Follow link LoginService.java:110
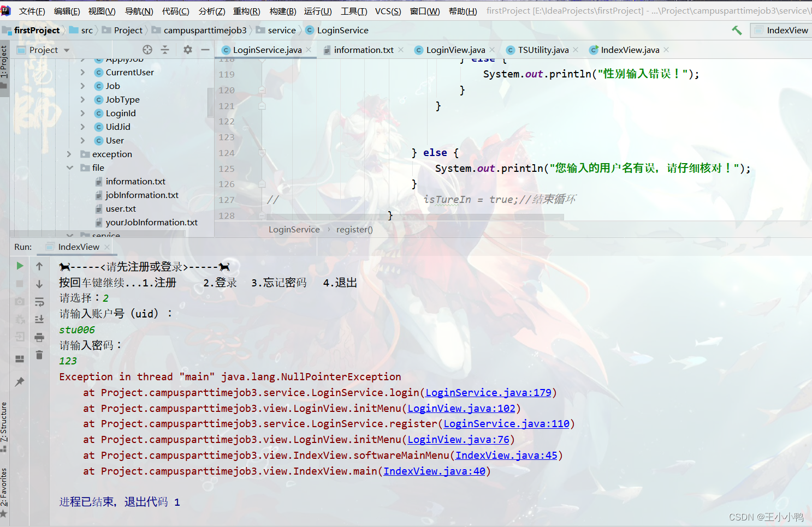The height and width of the screenshot is (527, 812). tap(506, 424)
